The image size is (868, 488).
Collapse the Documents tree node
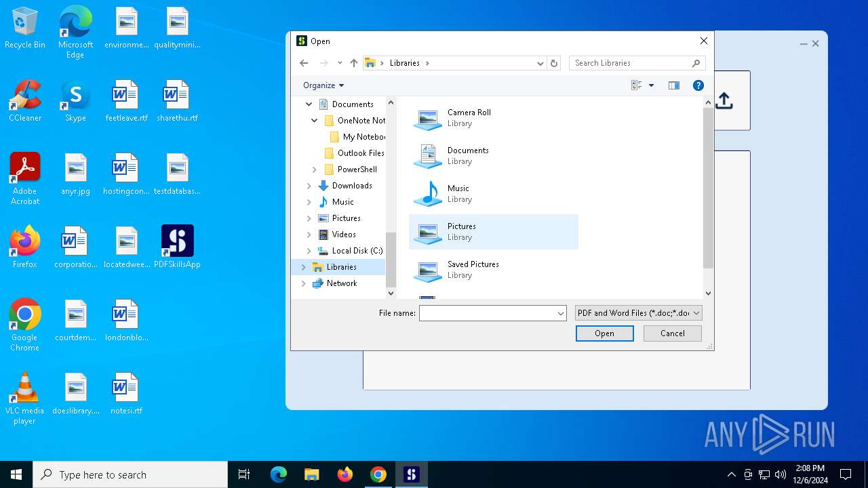coord(309,104)
